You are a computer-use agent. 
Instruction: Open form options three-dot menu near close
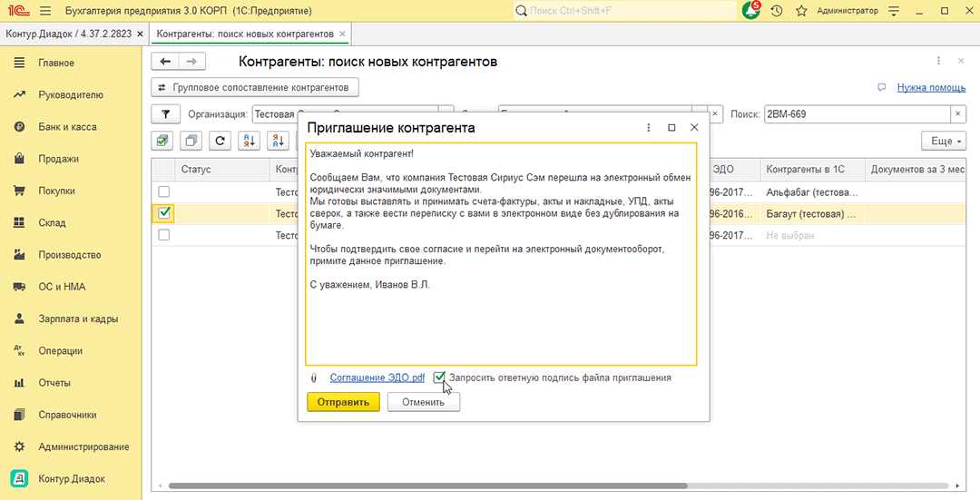[x=939, y=61]
